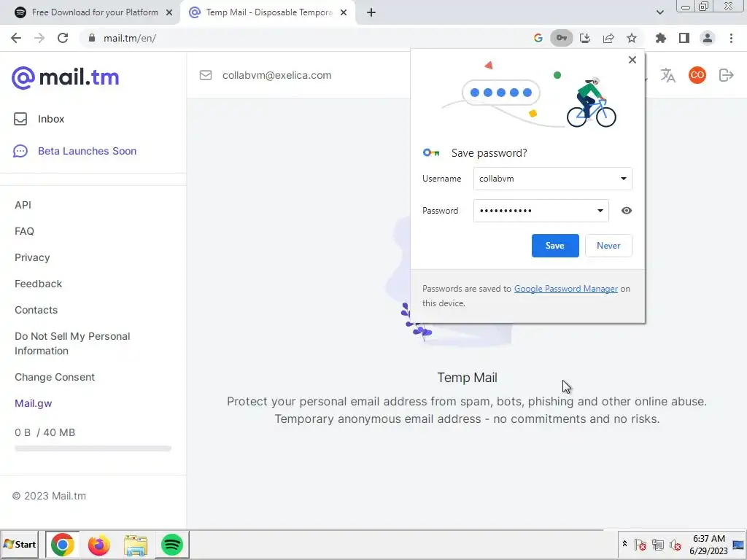Click the taskbar clock 6:37 AM

709,539
